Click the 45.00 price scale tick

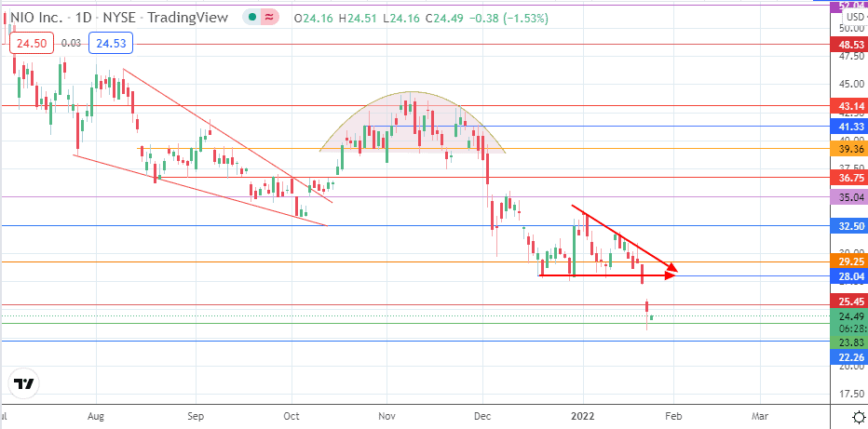[849, 84]
